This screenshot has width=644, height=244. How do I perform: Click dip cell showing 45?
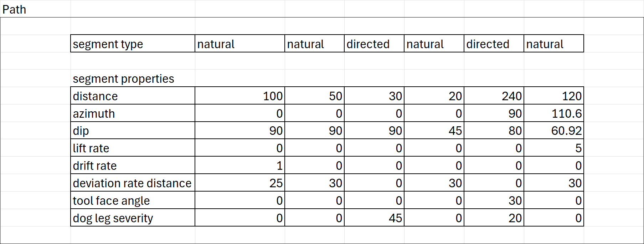tap(434, 130)
